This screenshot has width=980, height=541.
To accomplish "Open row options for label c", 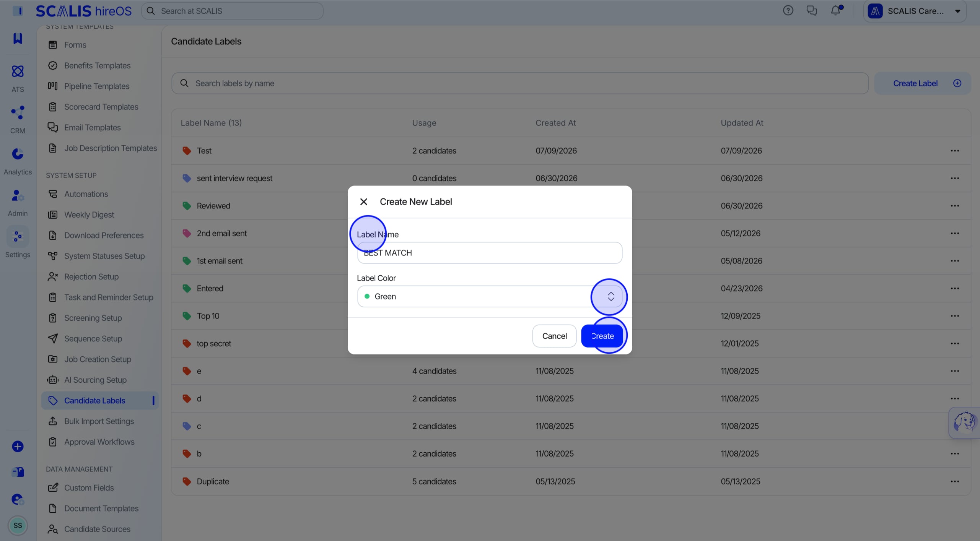I will (x=955, y=426).
